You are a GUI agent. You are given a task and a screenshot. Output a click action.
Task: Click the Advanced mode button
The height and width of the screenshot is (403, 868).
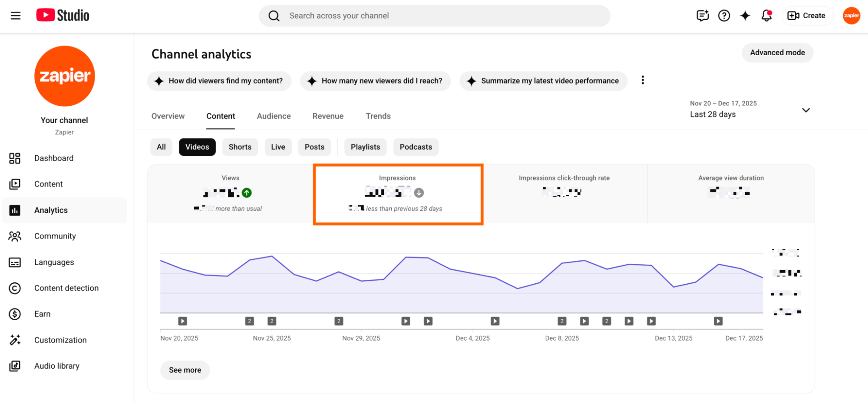click(x=777, y=52)
